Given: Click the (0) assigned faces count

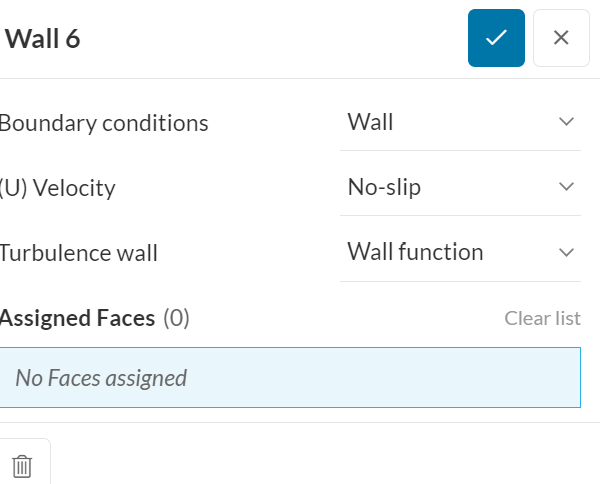Looking at the screenshot, I should (x=177, y=318).
